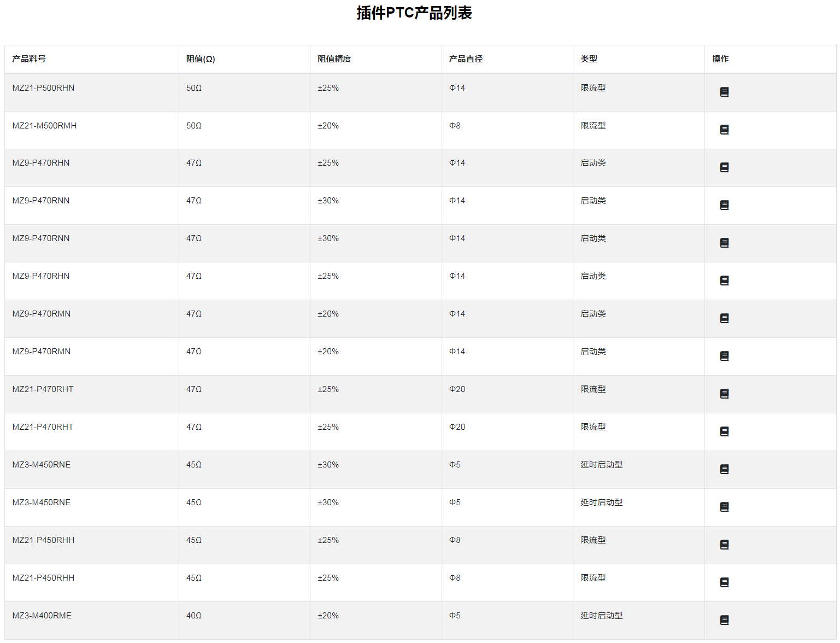Open document icon of first MZ21-P470RHT row

point(724,394)
